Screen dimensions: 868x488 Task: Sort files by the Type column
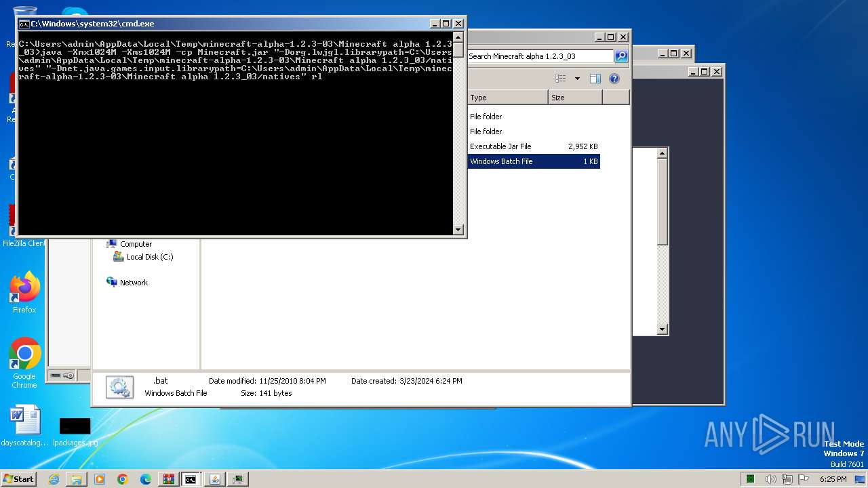[508, 98]
